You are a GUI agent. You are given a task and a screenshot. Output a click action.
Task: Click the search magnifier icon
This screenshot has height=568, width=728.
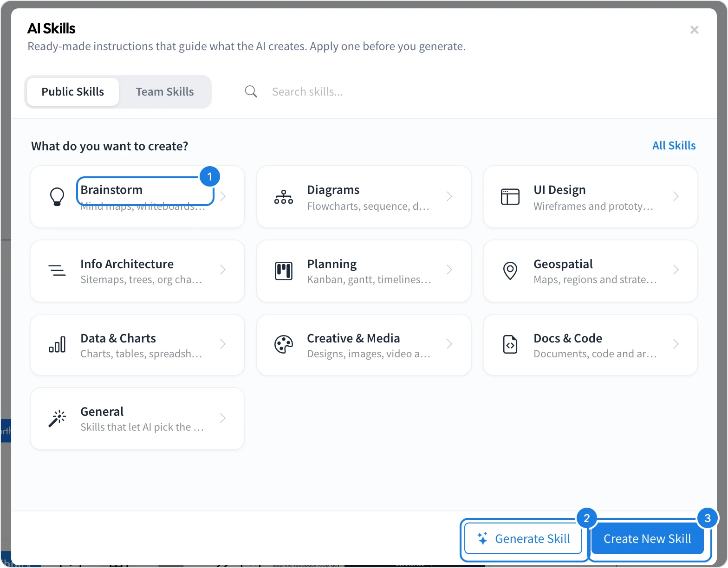[251, 91]
